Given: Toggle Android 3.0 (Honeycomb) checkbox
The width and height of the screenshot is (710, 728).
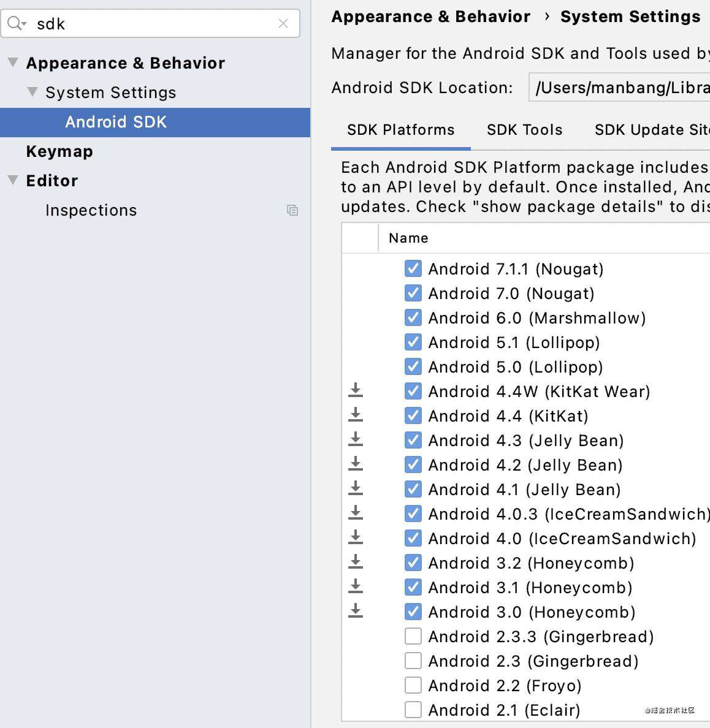Looking at the screenshot, I should tap(413, 612).
